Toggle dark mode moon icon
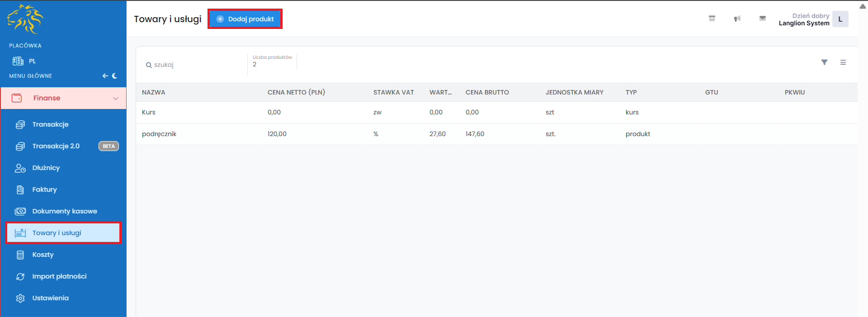The height and width of the screenshot is (317, 868). click(x=115, y=76)
